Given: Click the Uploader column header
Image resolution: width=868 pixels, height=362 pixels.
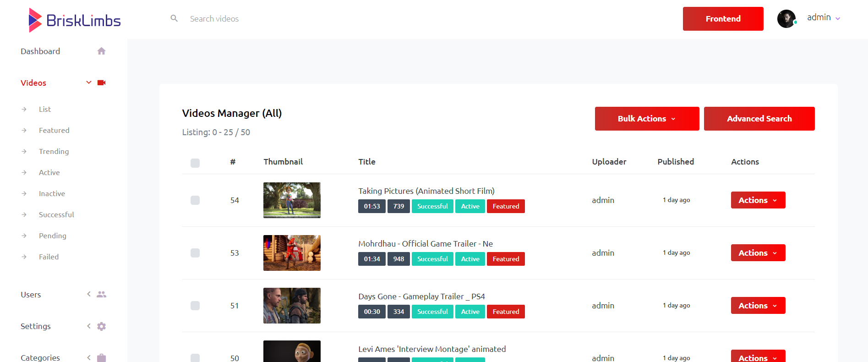Looking at the screenshot, I should [609, 162].
